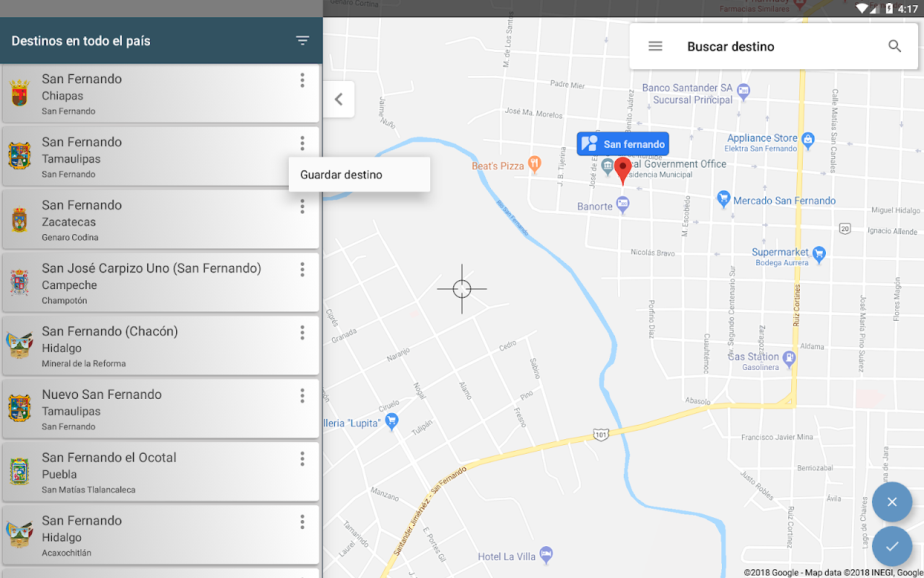The height and width of the screenshot is (578, 924).
Task: Tap the Zacatecas state coat of arms
Action: click(x=19, y=220)
